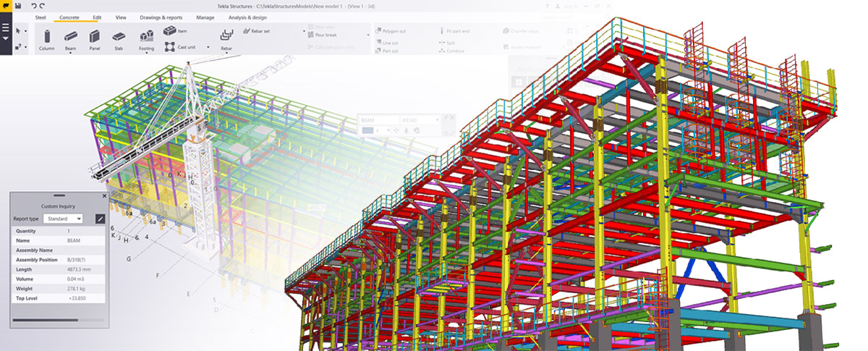Open the Report type Standard dropdown
868x351 pixels.
(x=63, y=219)
